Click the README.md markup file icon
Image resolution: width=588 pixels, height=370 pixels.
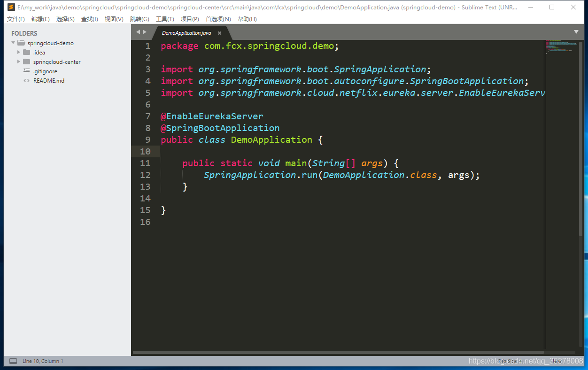click(x=27, y=80)
